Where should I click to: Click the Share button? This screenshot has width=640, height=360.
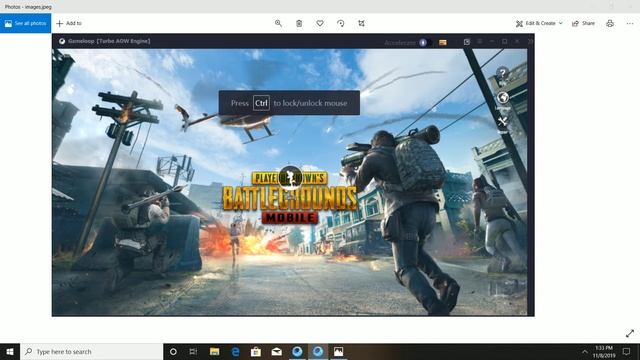tap(583, 23)
